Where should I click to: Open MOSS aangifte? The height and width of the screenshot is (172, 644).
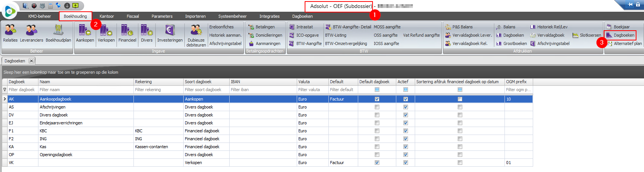click(x=387, y=27)
